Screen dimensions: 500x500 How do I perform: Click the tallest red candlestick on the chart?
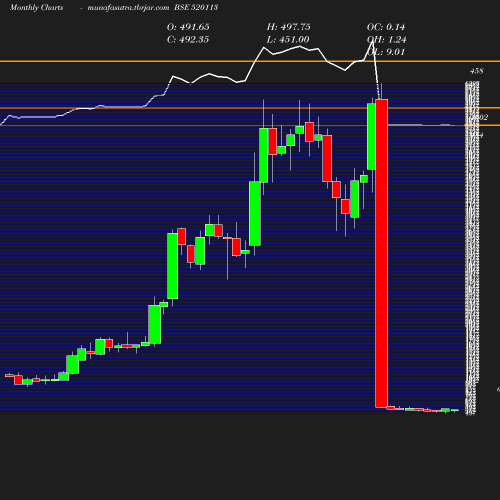382,253
